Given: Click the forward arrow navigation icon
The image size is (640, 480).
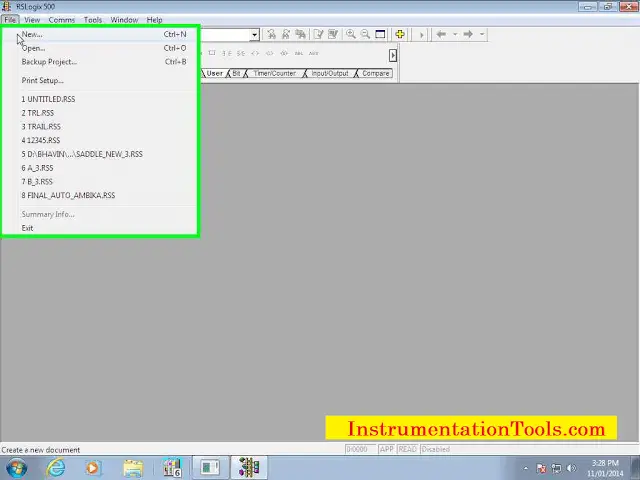Looking at the screenshot, I should (468, 34).
